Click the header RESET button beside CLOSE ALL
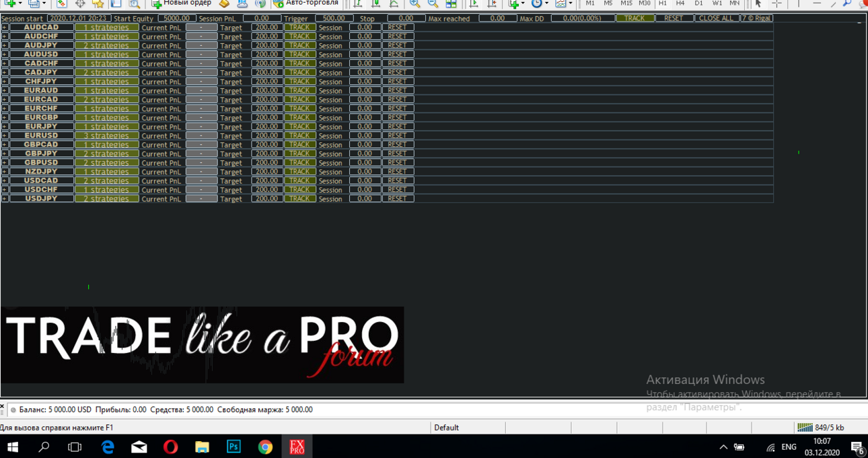Screen dimensions: 868x458 674,18
